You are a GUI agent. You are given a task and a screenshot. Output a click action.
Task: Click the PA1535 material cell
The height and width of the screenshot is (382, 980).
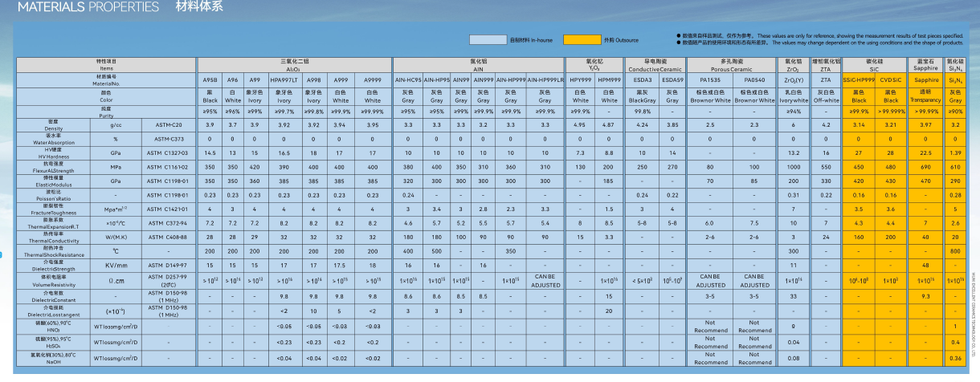click(710, 80)
